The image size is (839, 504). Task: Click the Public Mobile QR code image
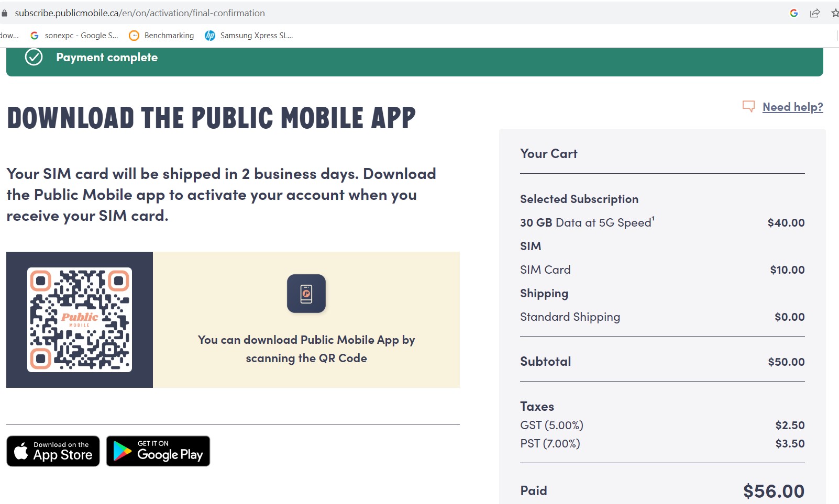click(x=80, y=320)
